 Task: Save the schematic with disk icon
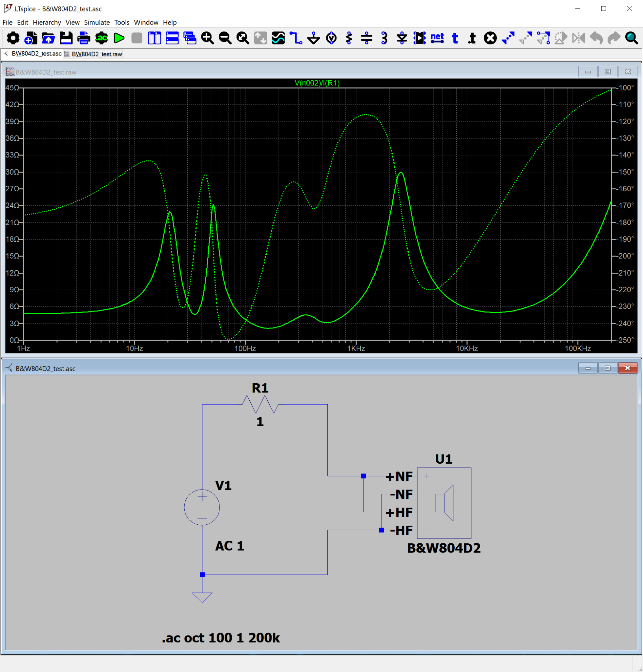coord(66,38)
